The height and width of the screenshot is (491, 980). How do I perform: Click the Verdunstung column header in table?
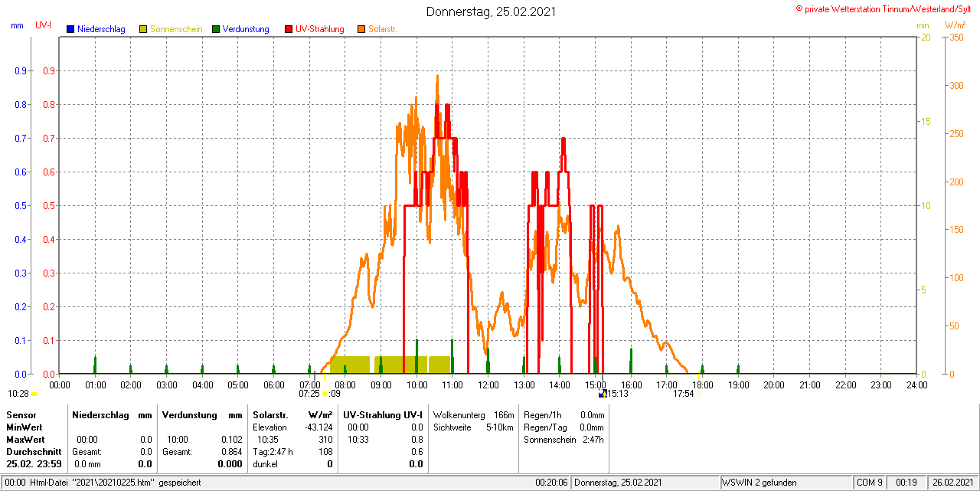click(x=189, y=414)
